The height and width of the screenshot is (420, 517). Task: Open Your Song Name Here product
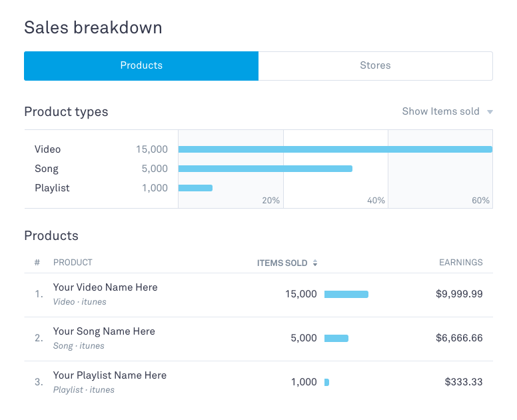pos(104,331)
